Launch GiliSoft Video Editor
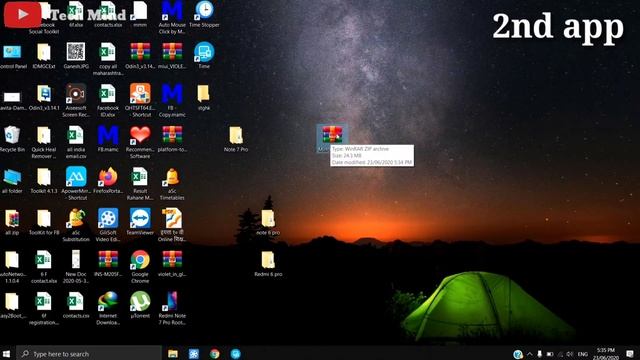This screenshot has height=360, width=640. (108, 225)
